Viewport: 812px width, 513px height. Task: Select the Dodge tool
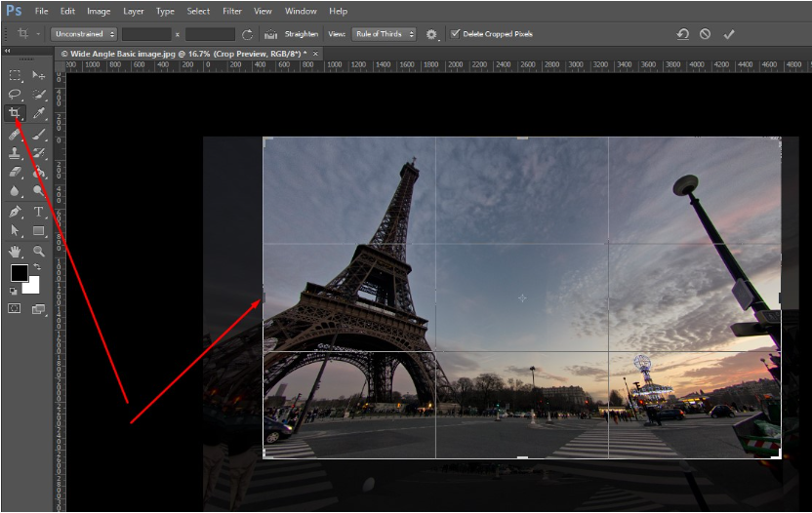click(38, 191)
